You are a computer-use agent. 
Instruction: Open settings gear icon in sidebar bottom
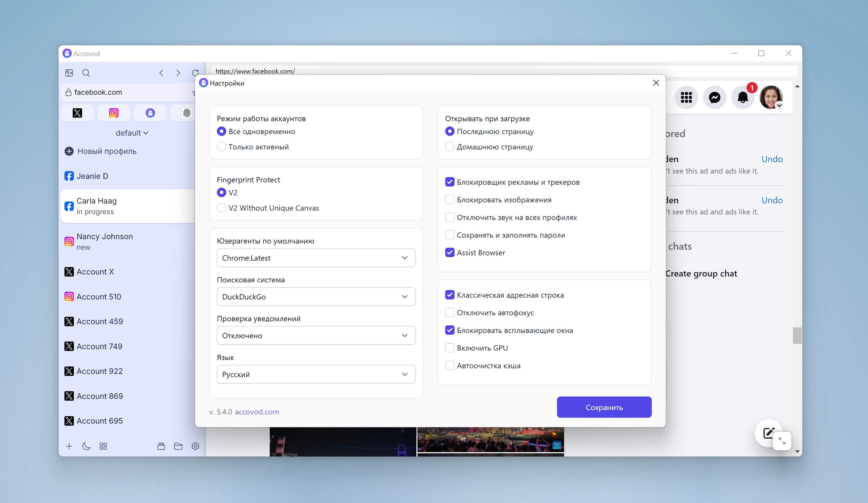(x=195, y=446)
